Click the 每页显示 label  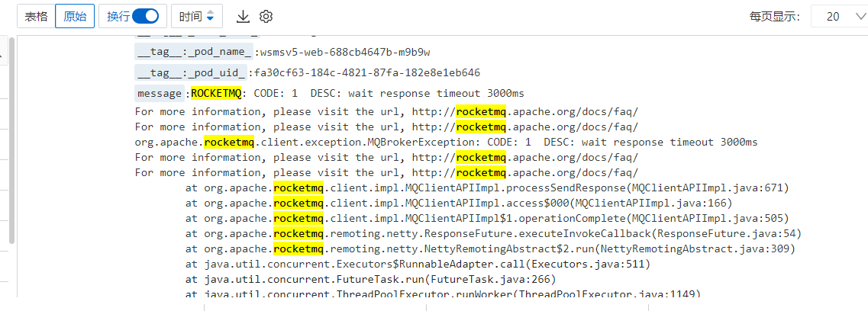coord(775,17)
